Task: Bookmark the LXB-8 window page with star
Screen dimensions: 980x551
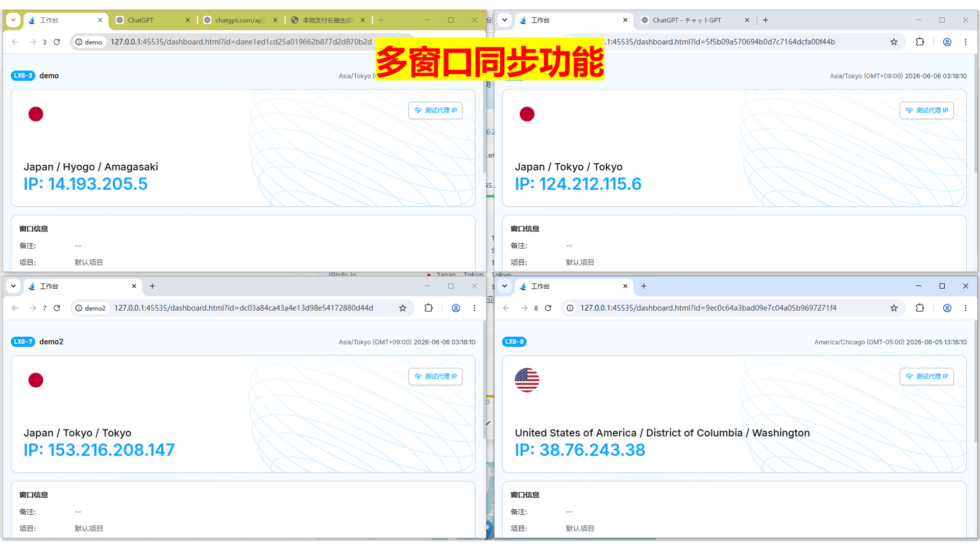Action: (x=894, y=308)
